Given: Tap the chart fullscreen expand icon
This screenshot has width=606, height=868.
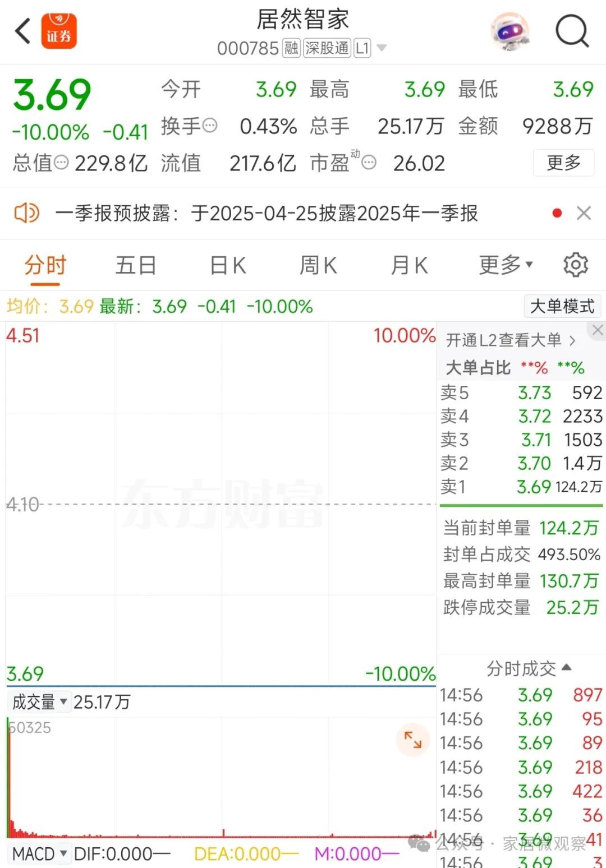Looking at the screenshot, I should [x=412, y=740].
